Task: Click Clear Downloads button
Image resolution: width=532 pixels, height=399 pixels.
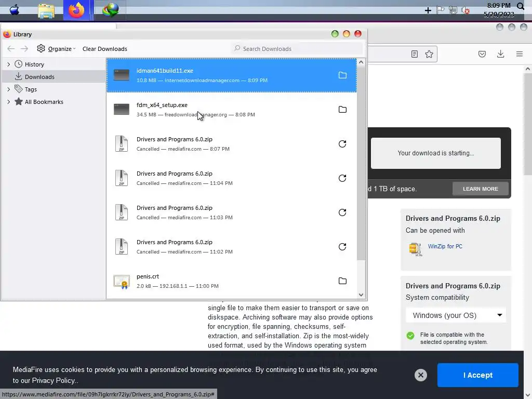Action: [105, 49]
